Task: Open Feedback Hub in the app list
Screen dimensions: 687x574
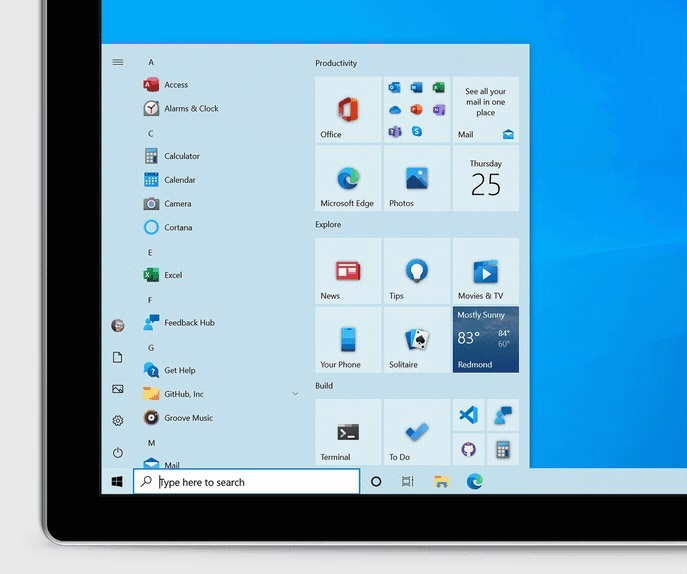Action: [179, 323]
